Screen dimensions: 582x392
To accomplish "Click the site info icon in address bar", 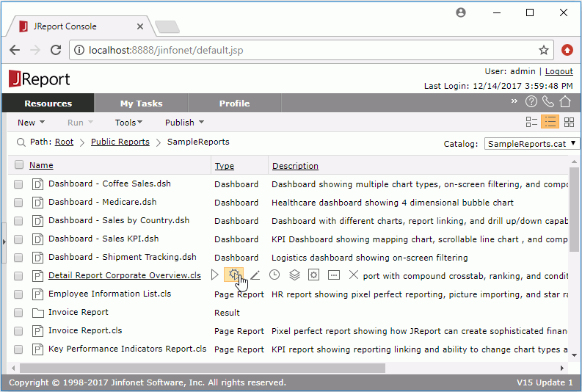I will [79, 50].
